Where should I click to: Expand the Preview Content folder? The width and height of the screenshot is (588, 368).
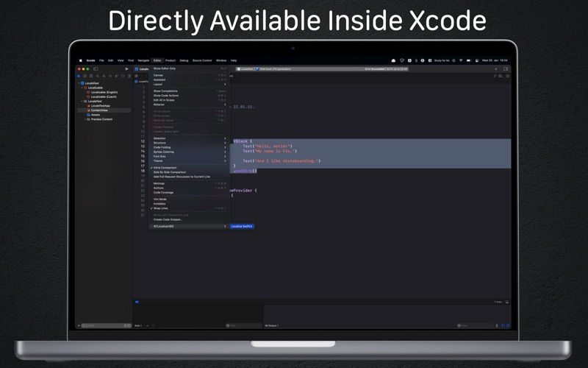[85, 119]
